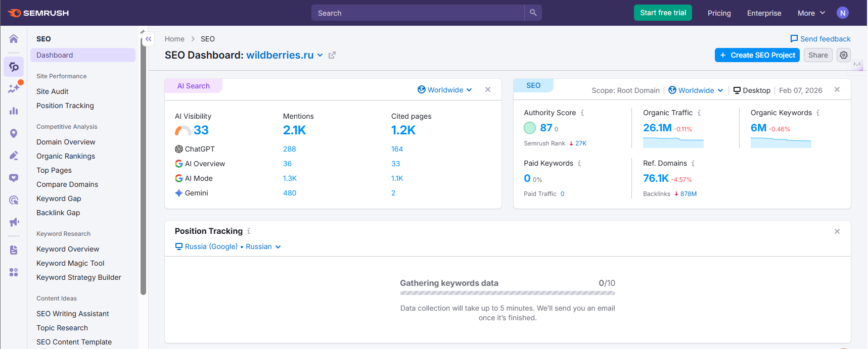
Task: Click the Local location pin sidebar icon
Action: pos(14,133)
